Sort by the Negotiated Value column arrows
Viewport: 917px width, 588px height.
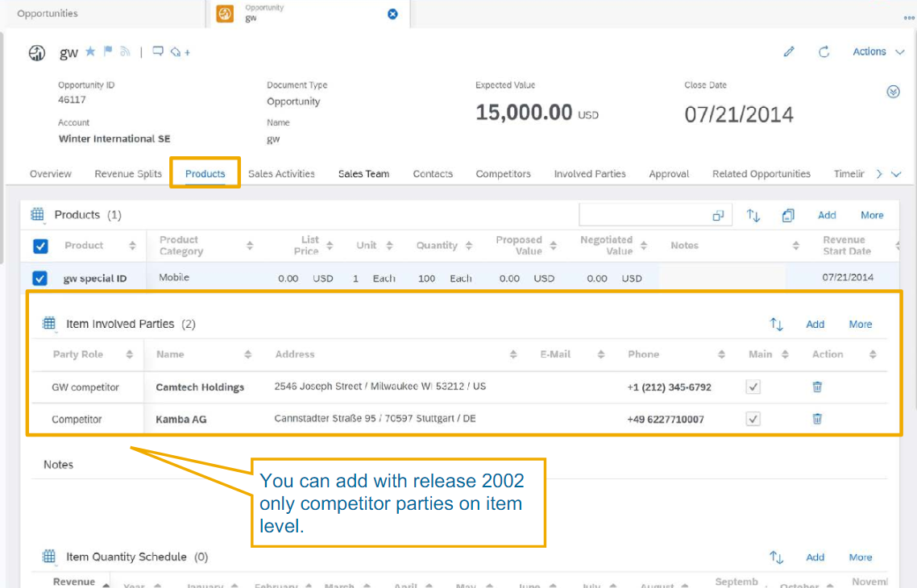643,246
